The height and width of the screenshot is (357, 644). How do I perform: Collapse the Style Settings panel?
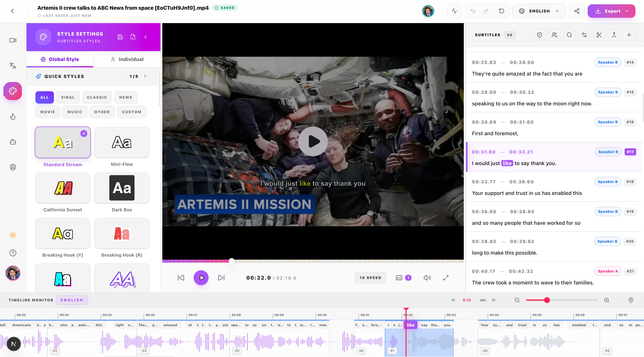click(146, 37)
